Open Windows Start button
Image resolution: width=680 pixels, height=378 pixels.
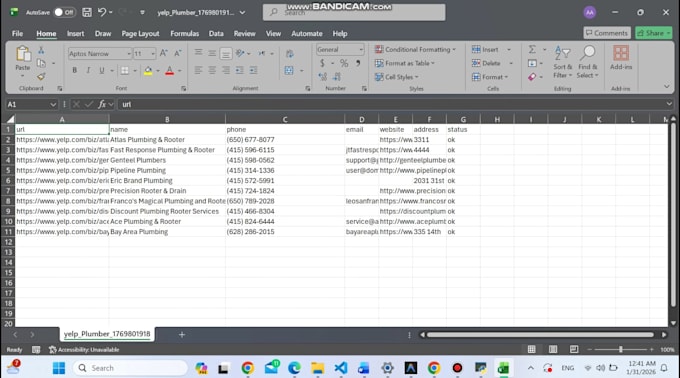click(x=59, y=368)
